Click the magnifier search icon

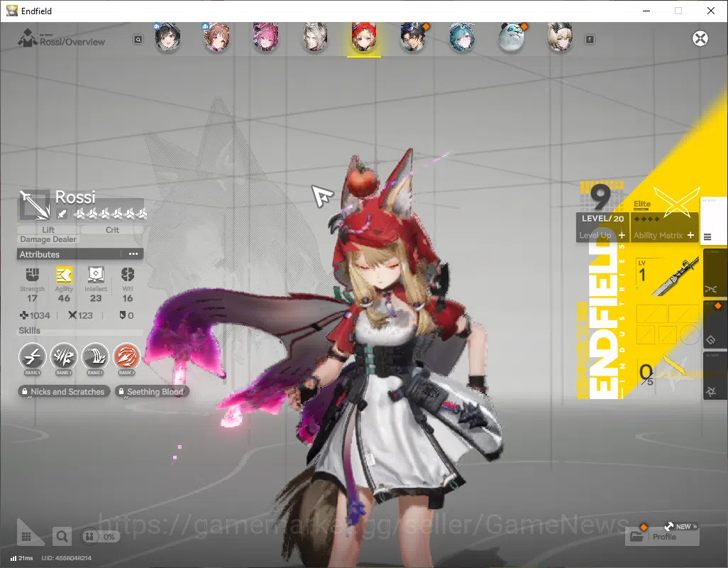[x=62, y=537]
